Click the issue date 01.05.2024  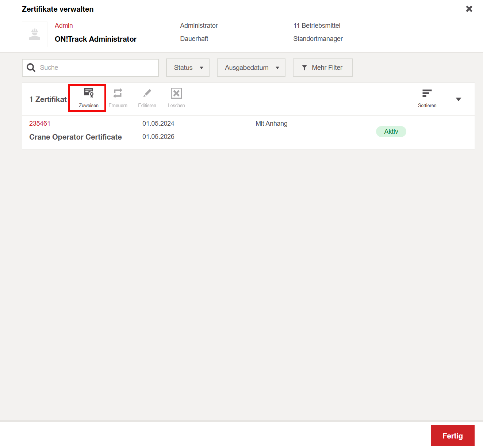[x=158, y=124]
